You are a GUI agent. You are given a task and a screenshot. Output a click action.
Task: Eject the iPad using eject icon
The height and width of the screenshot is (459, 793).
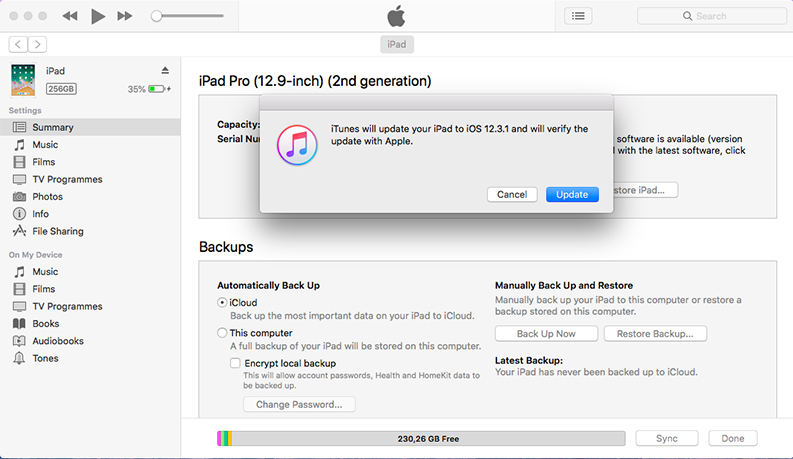coord(165,70)
